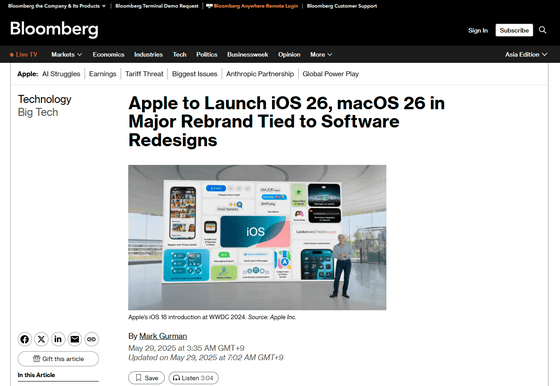Screen dimensions: 560x386
Task: Copy article link icon
Action: 91,339
